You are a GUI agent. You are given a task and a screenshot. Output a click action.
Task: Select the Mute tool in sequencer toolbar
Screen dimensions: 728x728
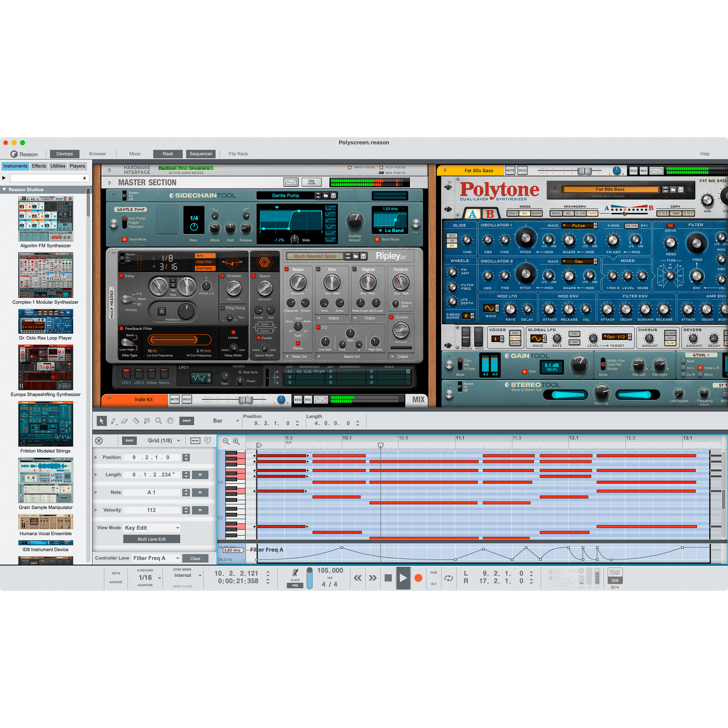tap(147, 421)
